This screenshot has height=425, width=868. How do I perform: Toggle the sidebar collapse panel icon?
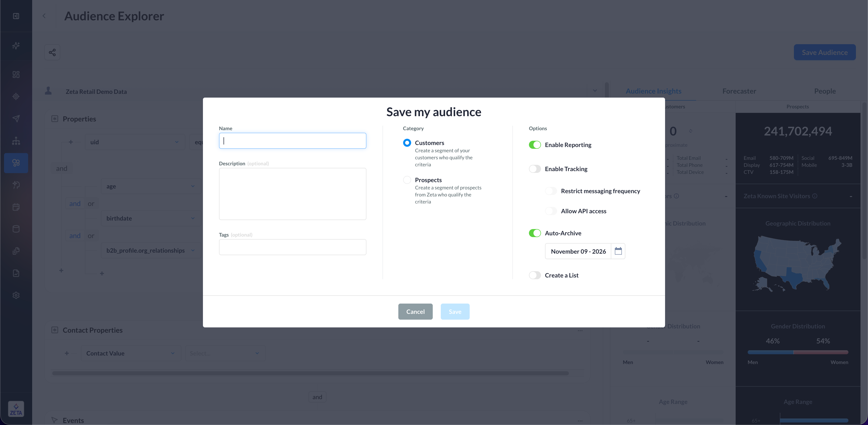16,16
